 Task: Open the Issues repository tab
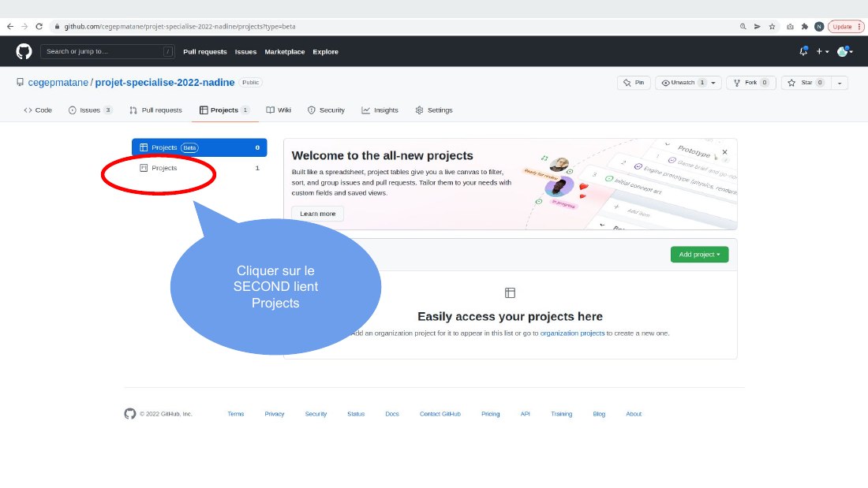[90, 110]
